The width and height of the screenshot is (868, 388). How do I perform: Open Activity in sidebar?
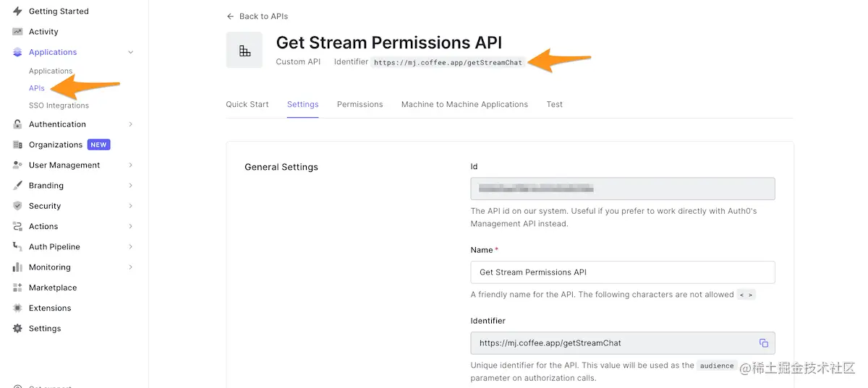tap(43, 32)
